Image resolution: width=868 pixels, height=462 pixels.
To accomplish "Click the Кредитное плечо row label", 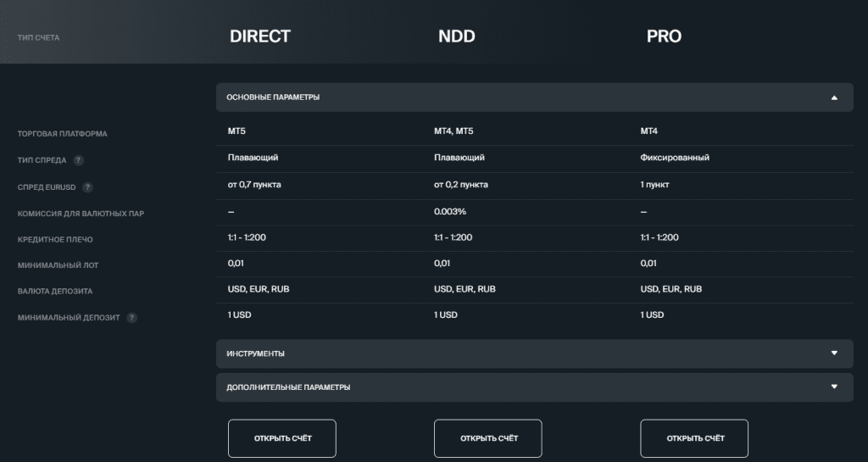I will pos(55,240).
